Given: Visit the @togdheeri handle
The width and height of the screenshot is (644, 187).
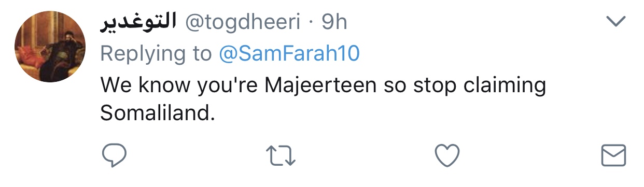Looking at the screenshot, I should tap(245, 22).
